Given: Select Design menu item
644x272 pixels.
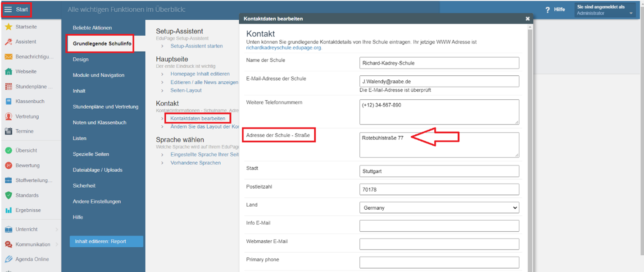Looking at the screenshot, I should (x=81, y=60).
